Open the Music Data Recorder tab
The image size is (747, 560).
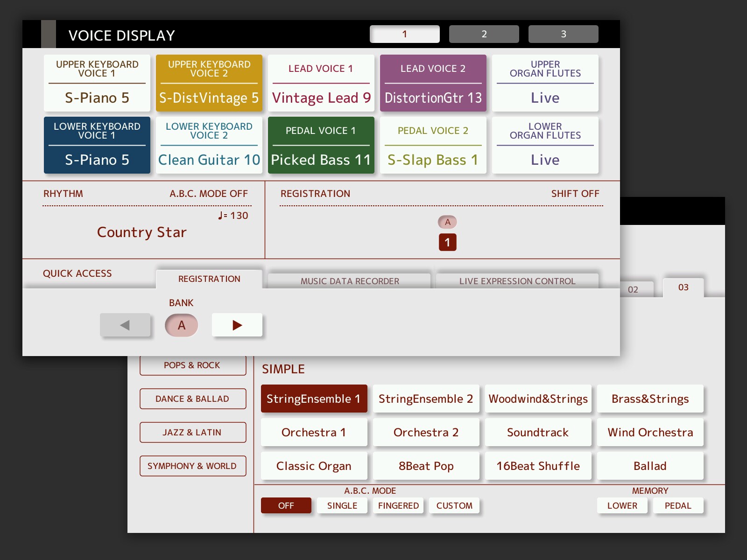(350, 280)
